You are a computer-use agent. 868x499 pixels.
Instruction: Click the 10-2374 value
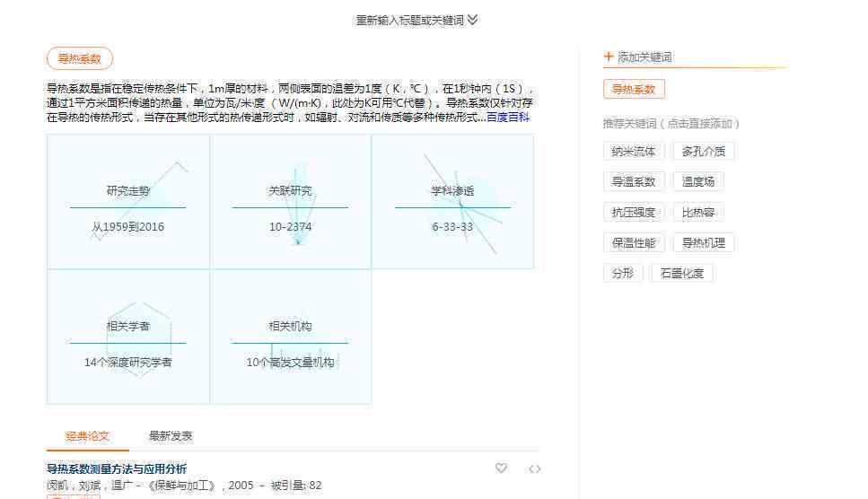[x=290, y=227]
